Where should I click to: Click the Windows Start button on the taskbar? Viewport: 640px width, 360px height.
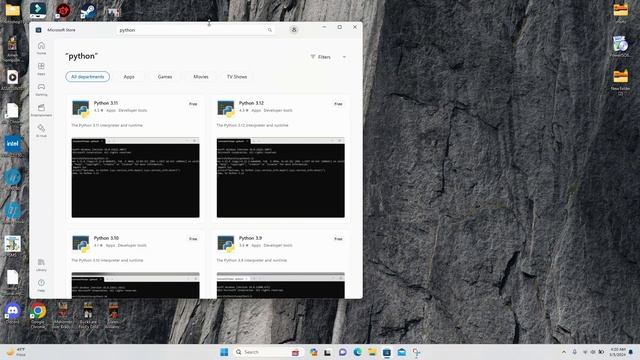[224, 352]
